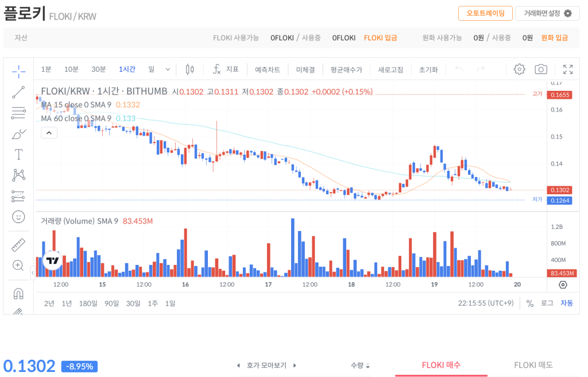Enter fullscreen chart mode
Image resolution: width=588 pixels, height=377 pixels.
[x=567, y=70]
